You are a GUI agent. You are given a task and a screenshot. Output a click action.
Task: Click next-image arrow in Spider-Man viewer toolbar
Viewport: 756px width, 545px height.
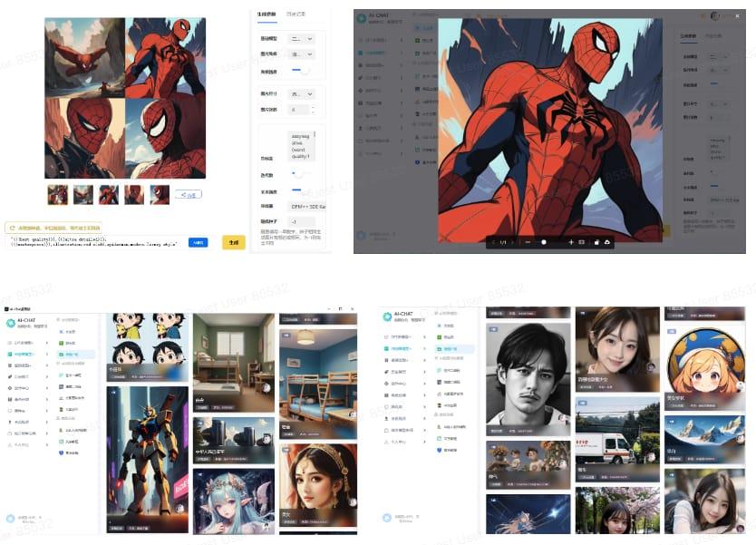512,242
